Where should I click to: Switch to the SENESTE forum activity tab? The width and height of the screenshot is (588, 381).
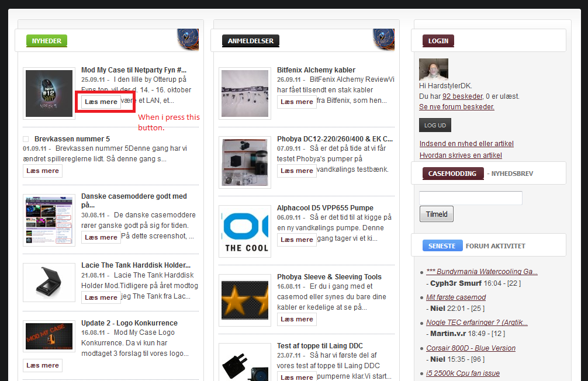442,246
